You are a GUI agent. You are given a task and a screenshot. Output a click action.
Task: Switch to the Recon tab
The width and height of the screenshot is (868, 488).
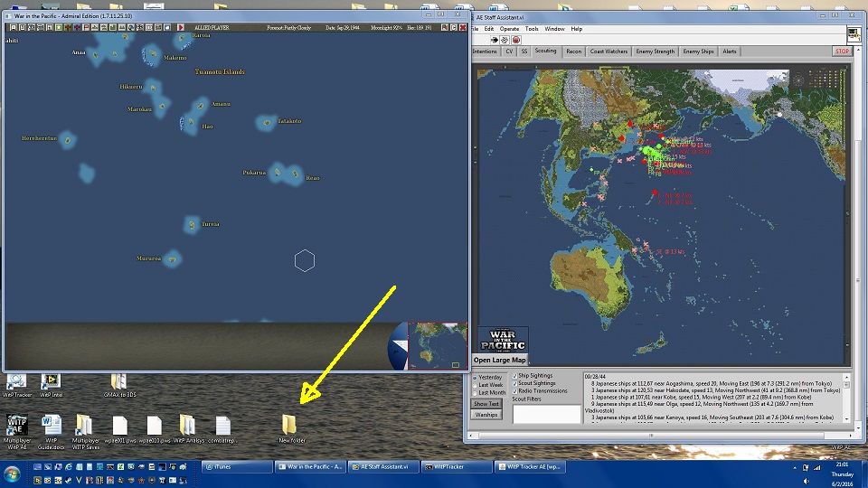[x=573, y=52]
